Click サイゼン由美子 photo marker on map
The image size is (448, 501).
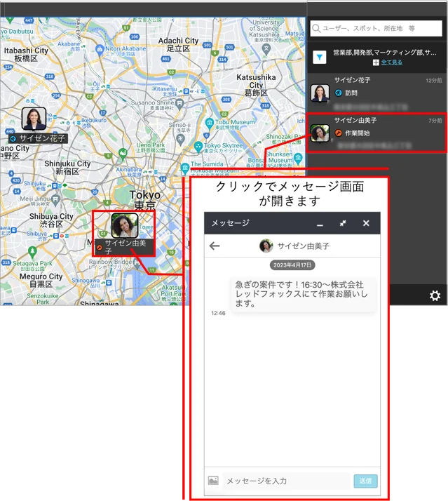pyautogui.click(x=125, y=225)
